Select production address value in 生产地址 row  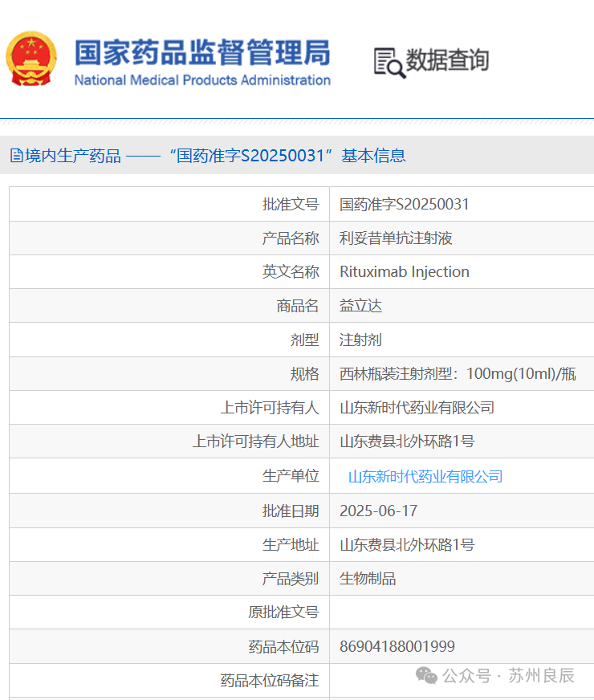(407, 544)
